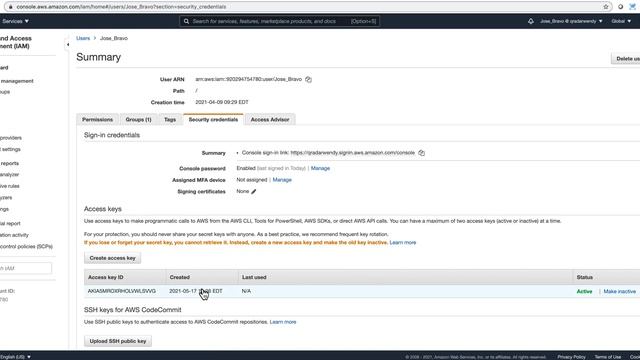Open the Global region dropdown
This screenshot has height=360, width=640.
tap(621, 21)
